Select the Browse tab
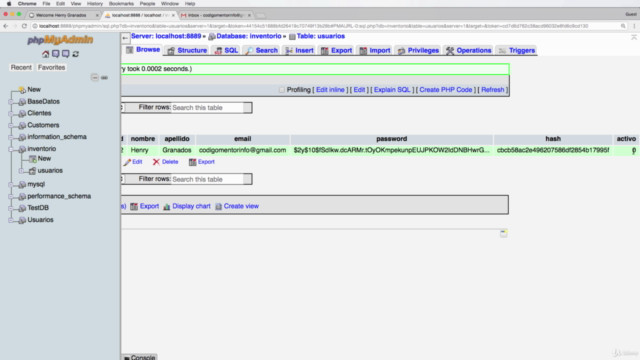This screenshot has height=360, width=640. 143,50
